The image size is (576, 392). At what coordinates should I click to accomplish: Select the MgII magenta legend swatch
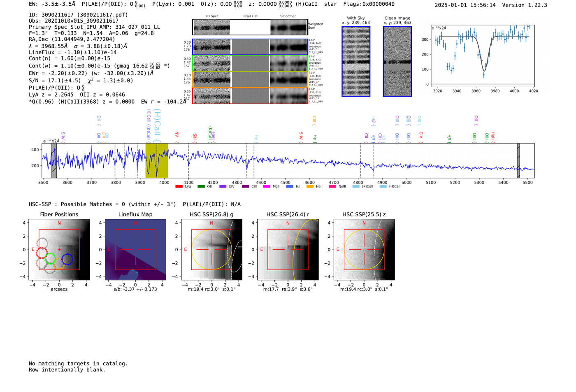(x=267, y=186)
